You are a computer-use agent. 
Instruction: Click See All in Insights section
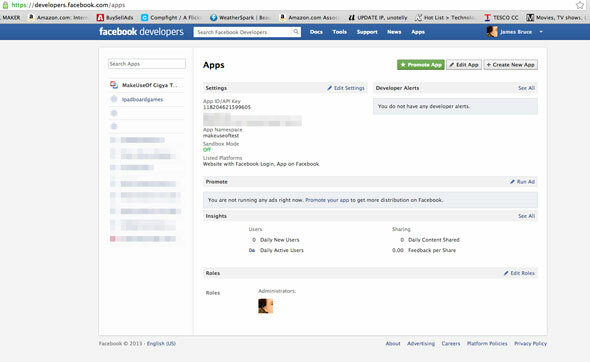tap(526, 216)
